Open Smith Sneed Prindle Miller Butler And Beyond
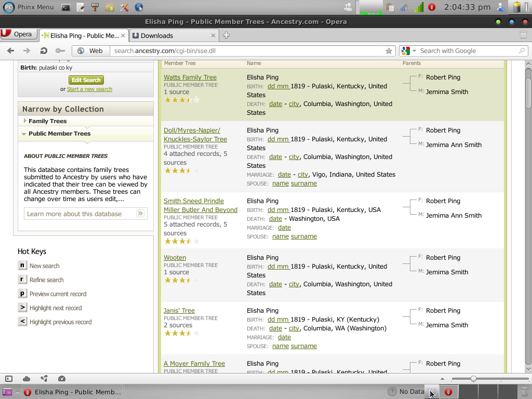Screen dimensions: 532x399 [x=200, y=205]
